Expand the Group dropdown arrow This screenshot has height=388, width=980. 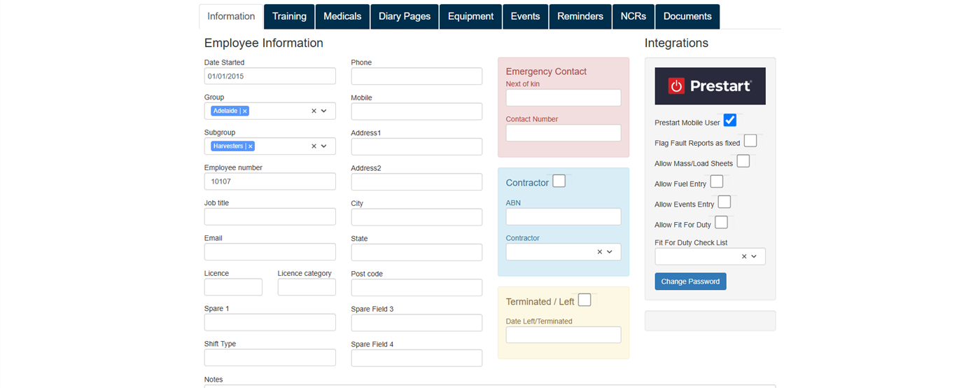pyautogui.click(x=324, y=111)
